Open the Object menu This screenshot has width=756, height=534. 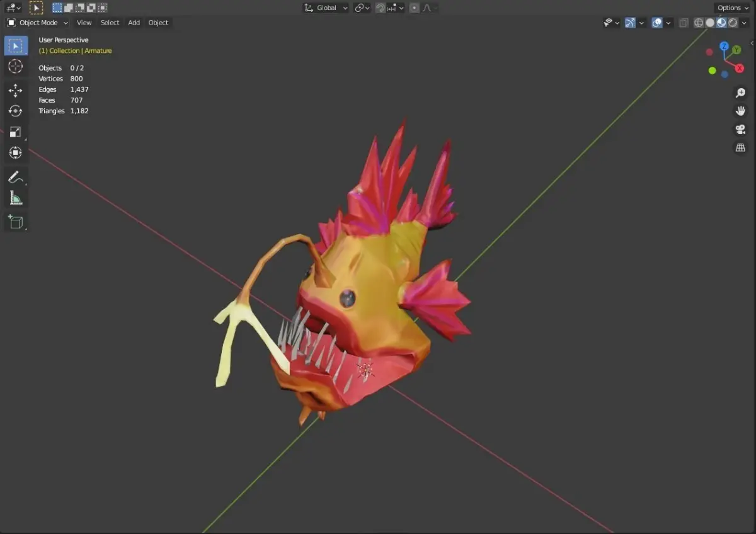click(158, 23)
